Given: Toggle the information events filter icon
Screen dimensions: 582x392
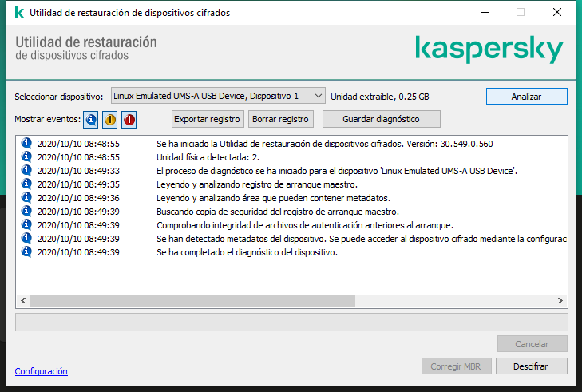Looking at the screenshot, I should [x=91, y=119].
